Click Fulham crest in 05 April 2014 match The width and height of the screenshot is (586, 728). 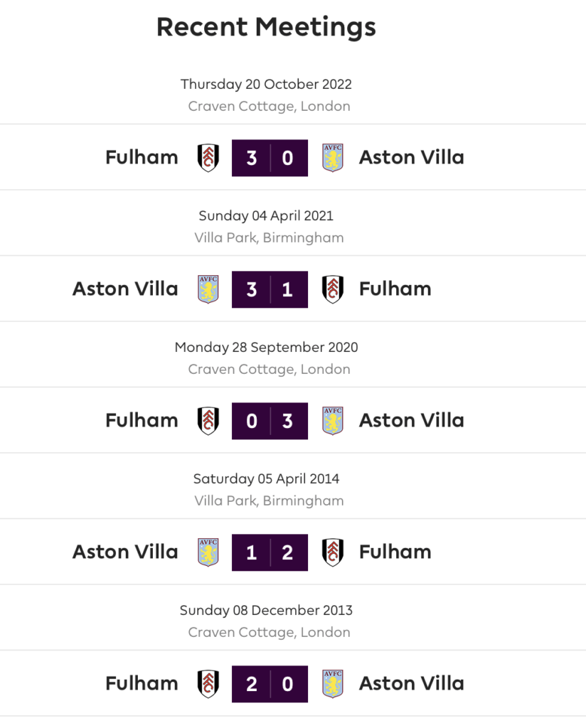332,552
